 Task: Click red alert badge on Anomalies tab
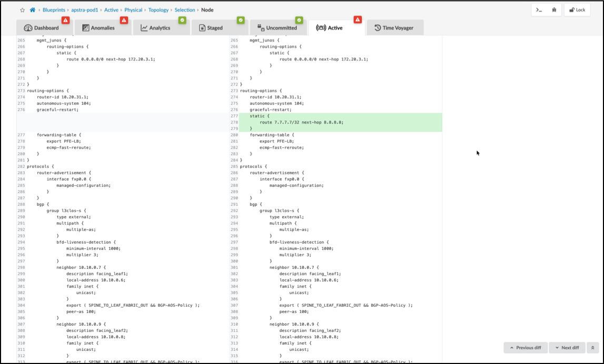[124, 20]
